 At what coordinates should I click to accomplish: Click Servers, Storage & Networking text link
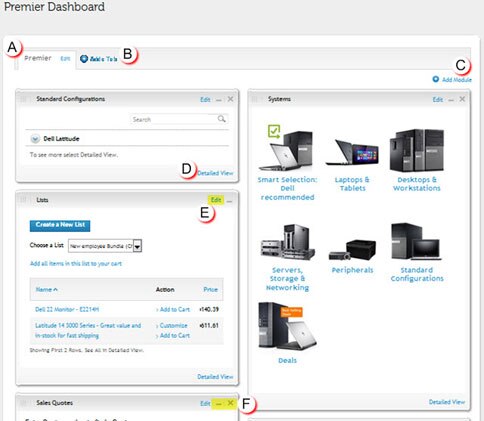tap(287, 279)
